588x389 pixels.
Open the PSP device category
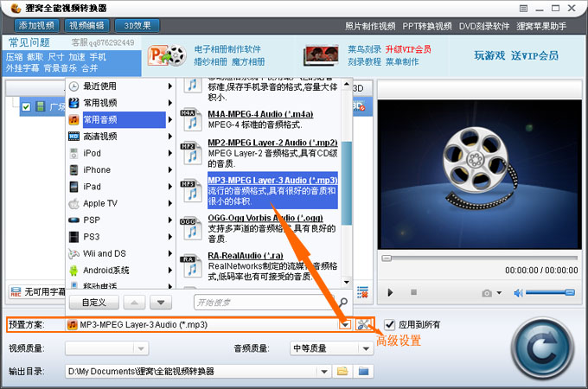click(x=120, y=220)
